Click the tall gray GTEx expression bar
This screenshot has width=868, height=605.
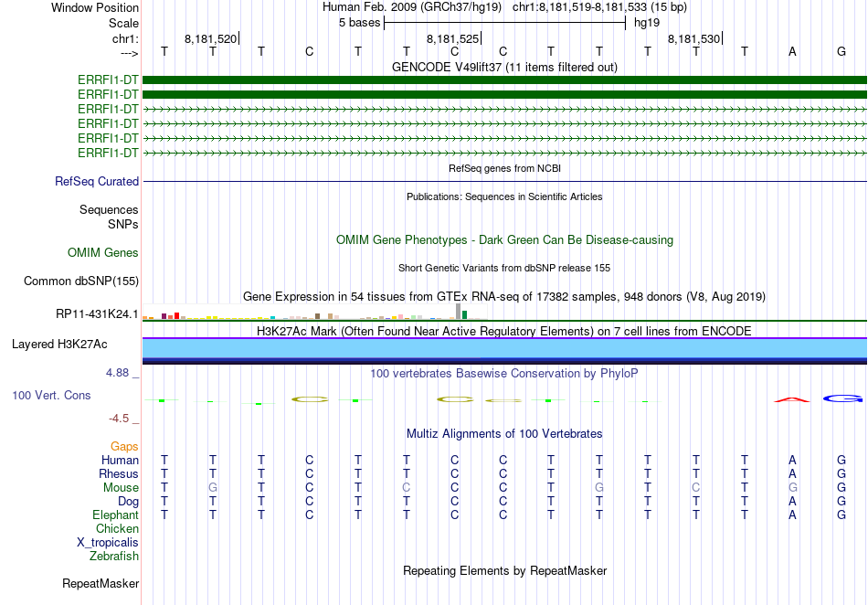pyautogui.click(x=458, y=311)
